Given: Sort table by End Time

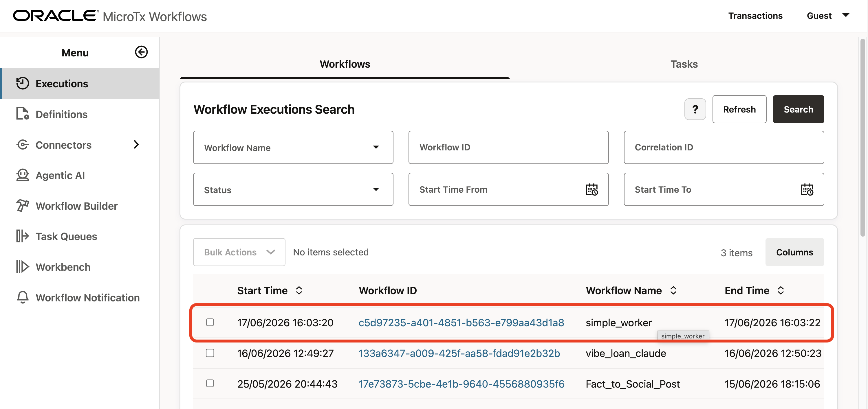Looking at the screenshot, I should pyautogui.click(x=781, y=290).
